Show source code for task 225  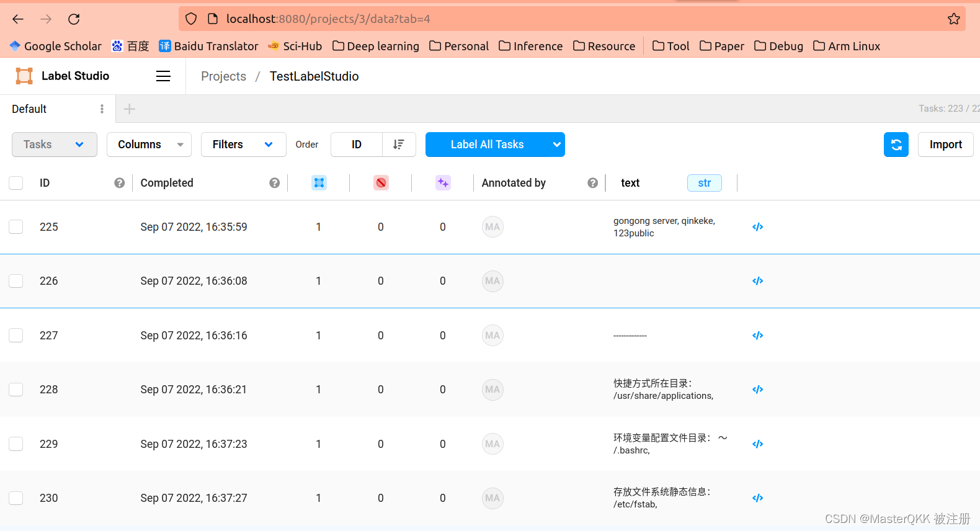(x=757, y=227)
